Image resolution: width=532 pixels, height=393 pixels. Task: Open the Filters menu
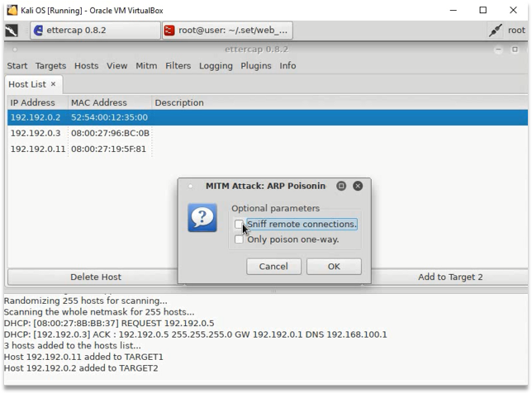click(x=178, y=65)
